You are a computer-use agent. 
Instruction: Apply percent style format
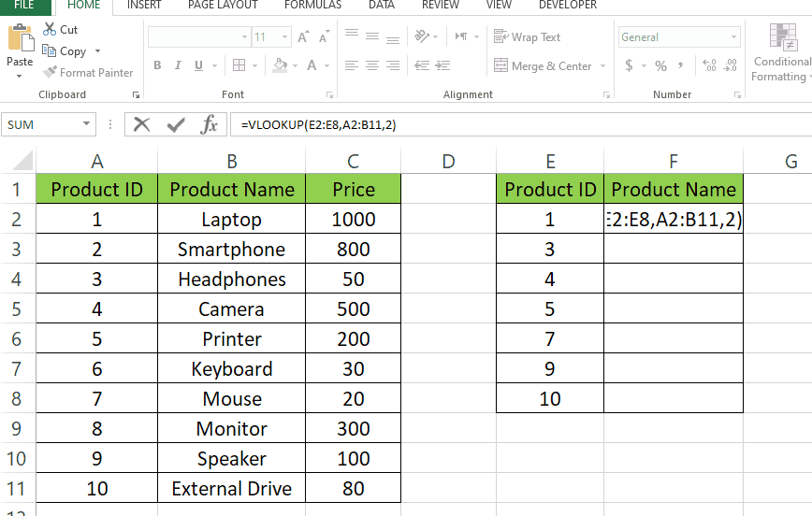coord(660,65)
